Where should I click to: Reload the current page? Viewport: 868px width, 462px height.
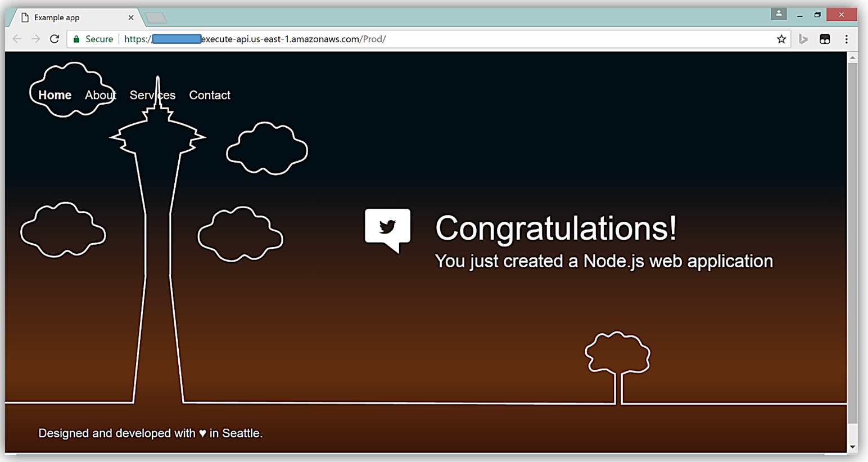point(55,39)
